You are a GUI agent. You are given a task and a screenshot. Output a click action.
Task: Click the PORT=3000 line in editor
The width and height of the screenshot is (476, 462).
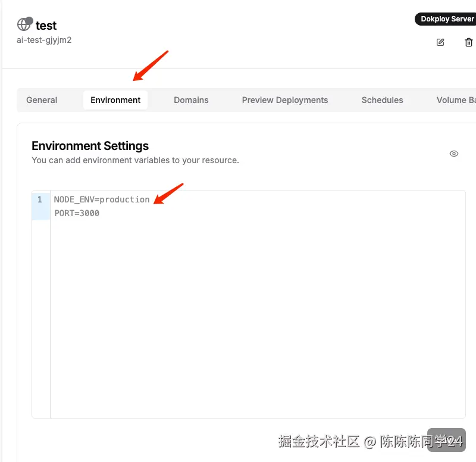tap(77, 213)
